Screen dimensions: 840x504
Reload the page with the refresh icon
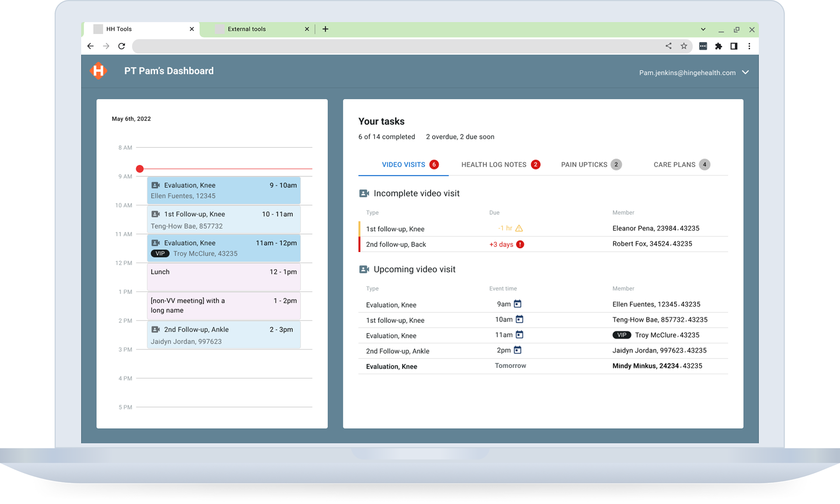[x=122, y=46]
